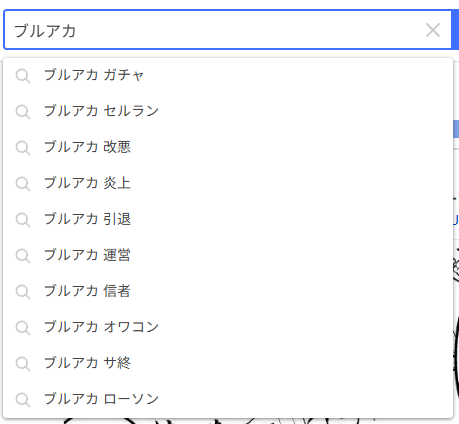
Task: Select the suggestion ブルアカ ローソン
Action: [228, 399]
